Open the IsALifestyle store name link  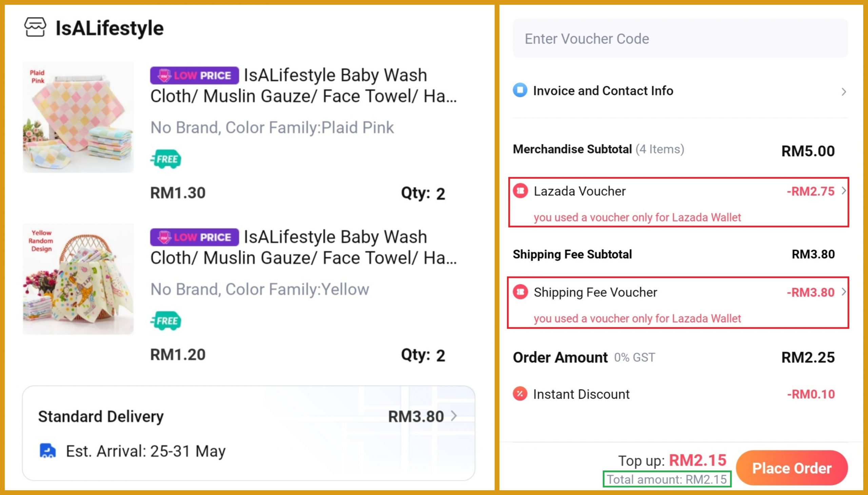click(110, 28)
